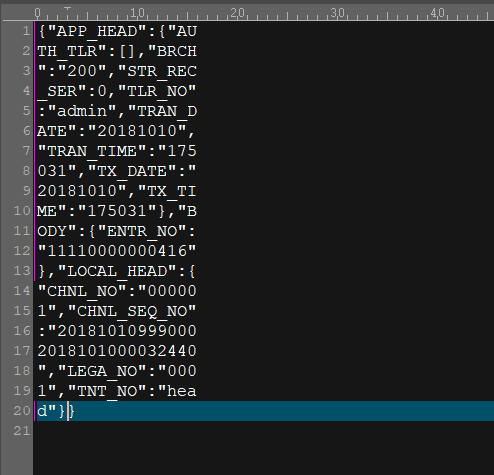Click the text "TRAN_D" on line 5
494x475 pixels.
point(167,112)
